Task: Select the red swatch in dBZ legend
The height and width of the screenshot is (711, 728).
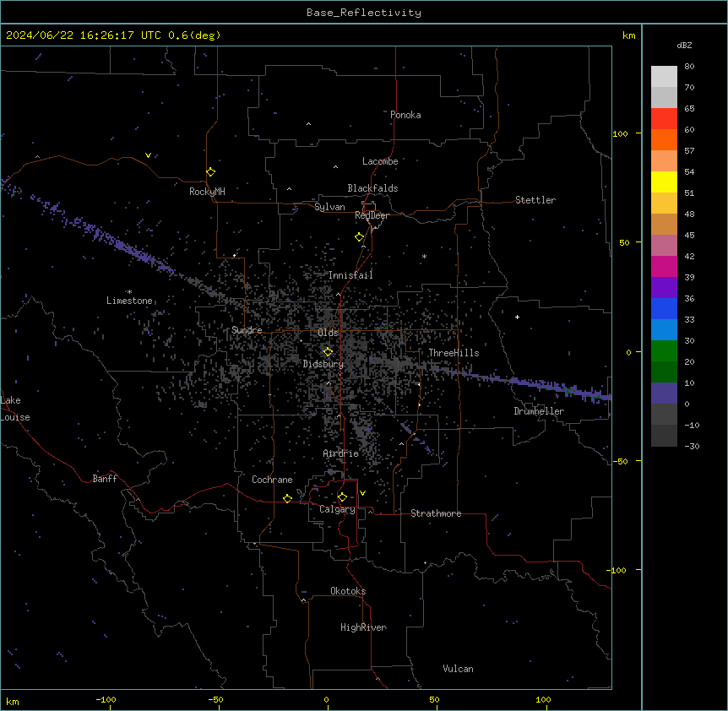Action: pos(664,119)
